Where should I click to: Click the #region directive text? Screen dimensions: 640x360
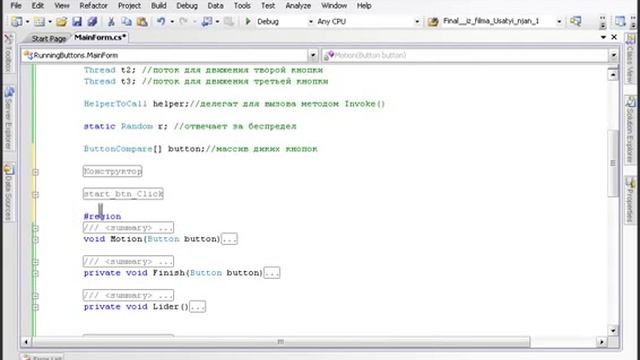coord(102,216)
